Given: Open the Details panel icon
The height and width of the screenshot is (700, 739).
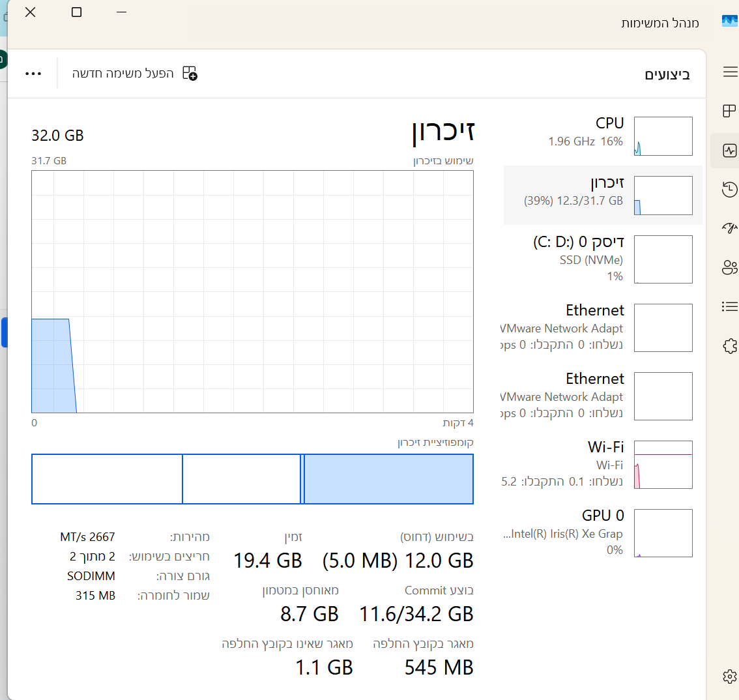Looking at the screenshot, I should (729, 306).
